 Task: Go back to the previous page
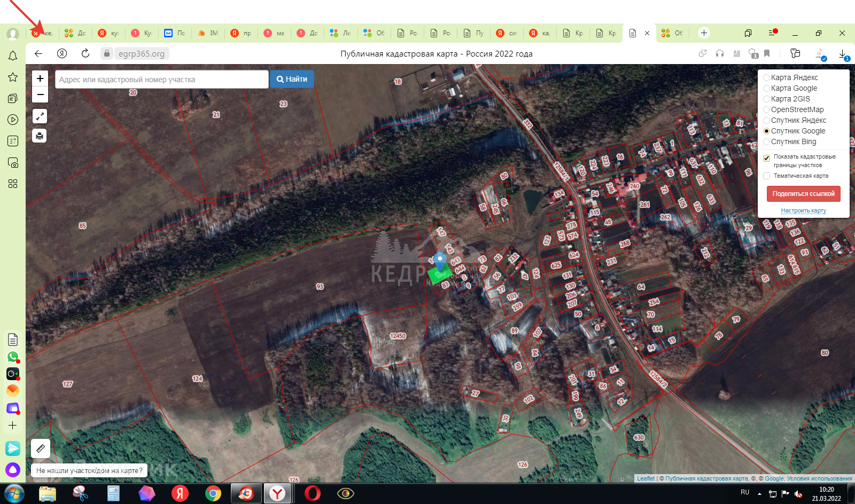coord(38,53)
